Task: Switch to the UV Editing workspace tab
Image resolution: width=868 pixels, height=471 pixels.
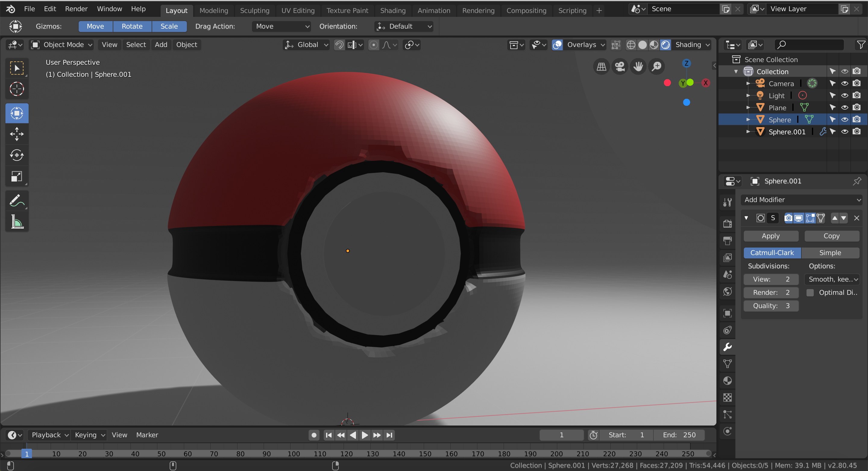Action: click(x=298, y=11)
